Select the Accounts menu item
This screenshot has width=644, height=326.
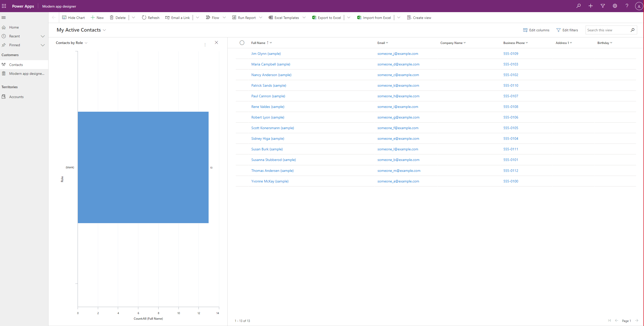[16, 97]
